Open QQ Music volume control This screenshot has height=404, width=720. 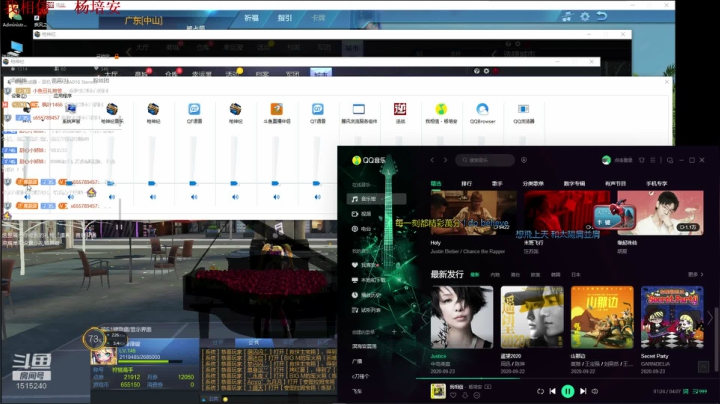595,391
